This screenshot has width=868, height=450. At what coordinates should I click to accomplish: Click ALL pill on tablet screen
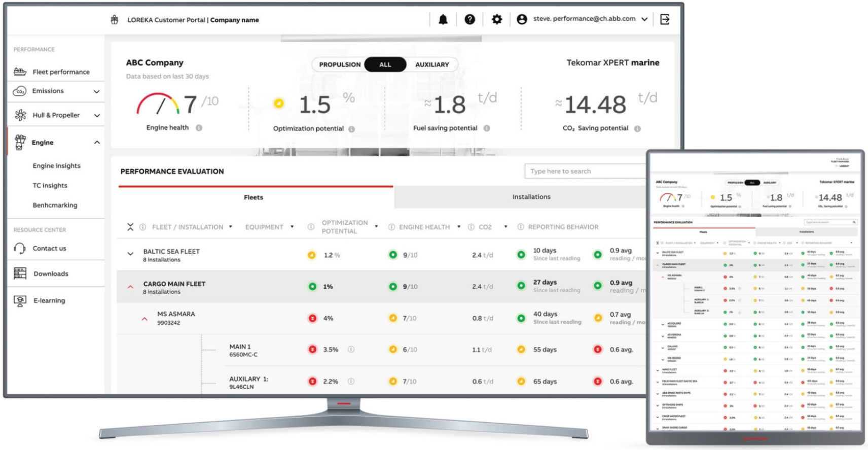tap(752, 182)
